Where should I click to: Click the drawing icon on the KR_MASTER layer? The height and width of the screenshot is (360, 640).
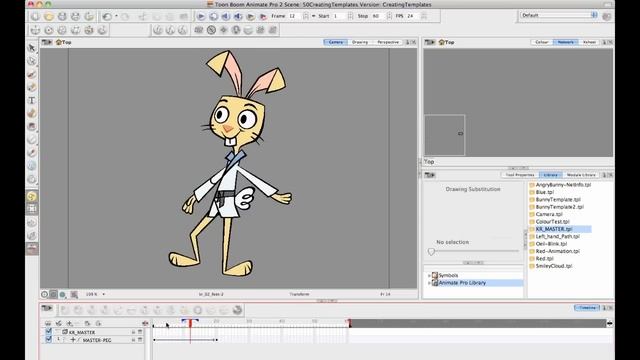pos(64,332)
